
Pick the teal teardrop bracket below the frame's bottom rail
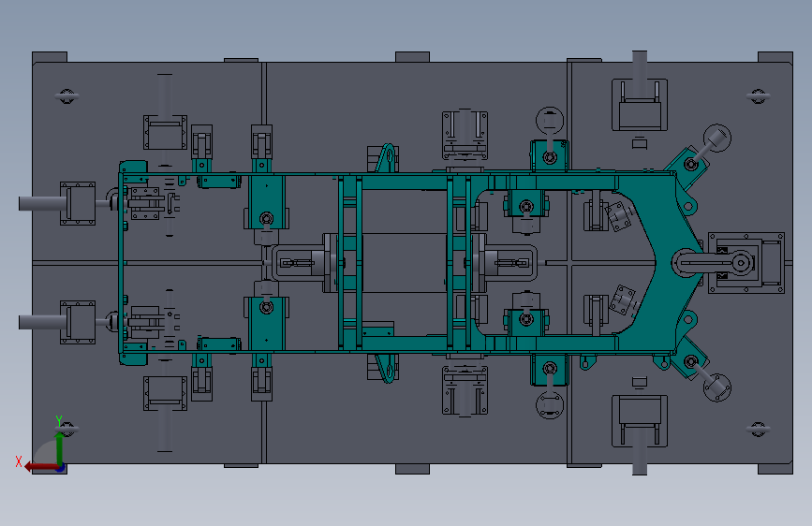click(x=386, y=368)
